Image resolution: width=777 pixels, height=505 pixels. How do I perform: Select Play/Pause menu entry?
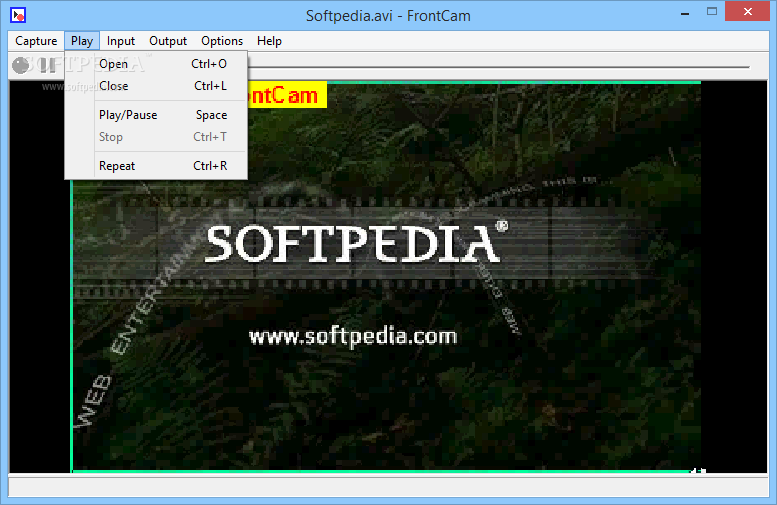click(156, 115)
